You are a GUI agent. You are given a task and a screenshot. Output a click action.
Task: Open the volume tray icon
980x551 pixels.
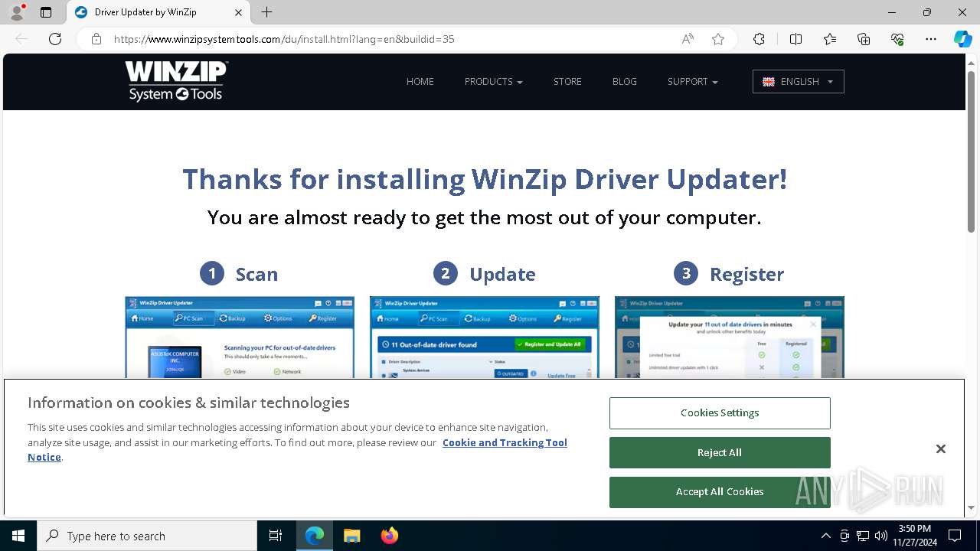point(881,536)
